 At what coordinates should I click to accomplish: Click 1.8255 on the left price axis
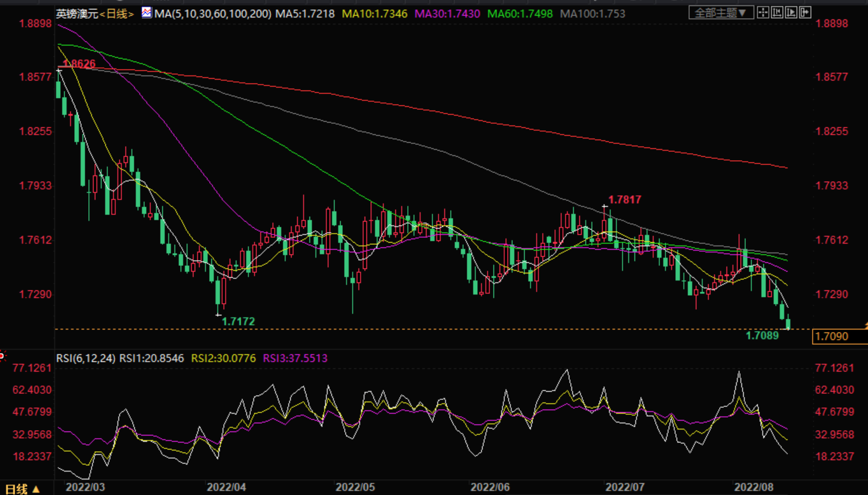point(36,131)
